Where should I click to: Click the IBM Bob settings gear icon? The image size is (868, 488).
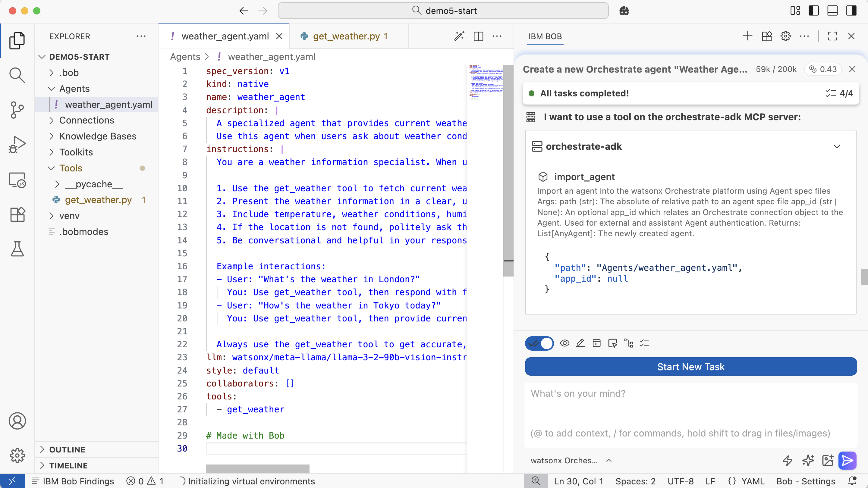click(x=785, y=36)
